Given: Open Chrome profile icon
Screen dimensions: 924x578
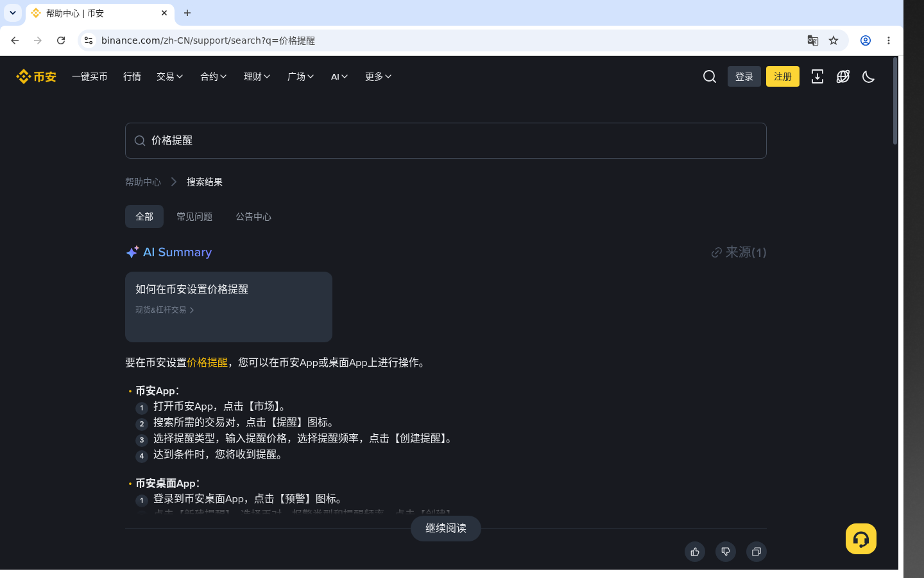Looking at the screenshot, I should pyautogui.click(x=866, y=40).
